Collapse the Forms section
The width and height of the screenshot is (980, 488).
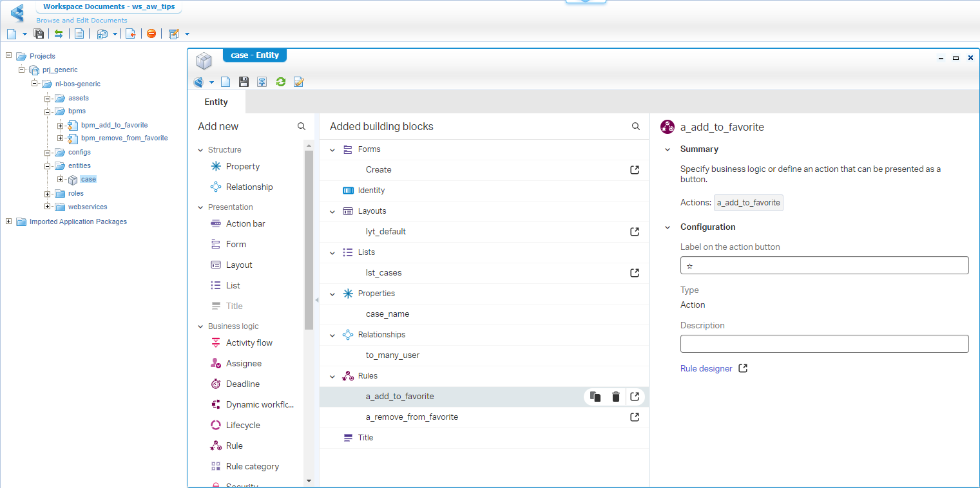pos(332,149)
